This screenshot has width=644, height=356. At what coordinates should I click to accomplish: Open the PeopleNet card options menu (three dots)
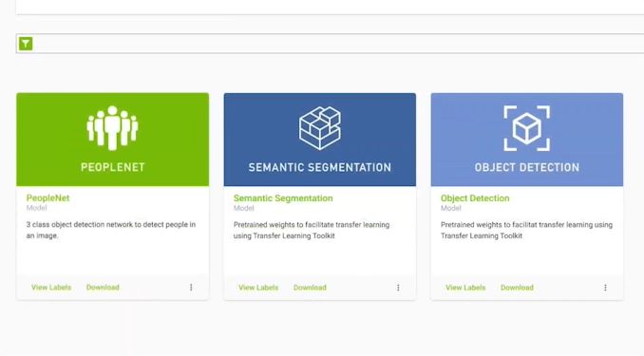(191, 288)
